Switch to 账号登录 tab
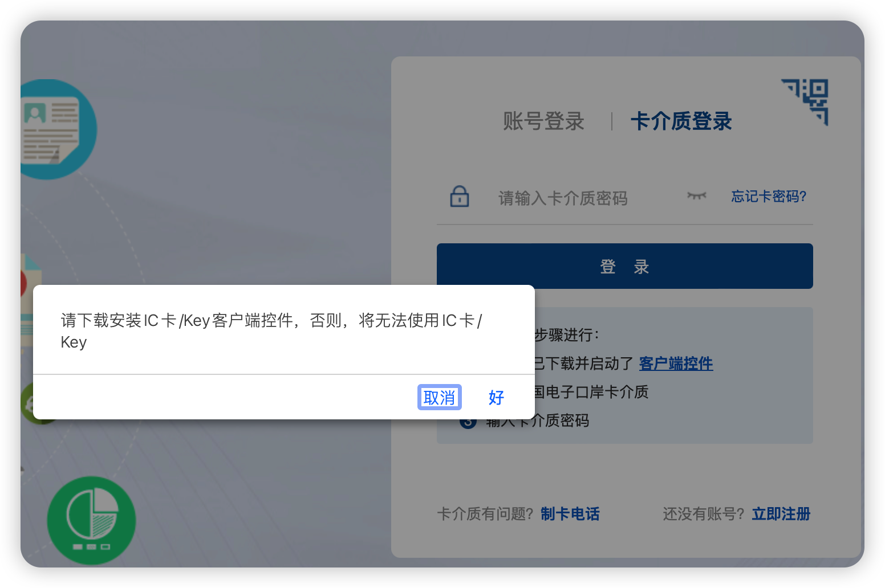 coord(544,121)
